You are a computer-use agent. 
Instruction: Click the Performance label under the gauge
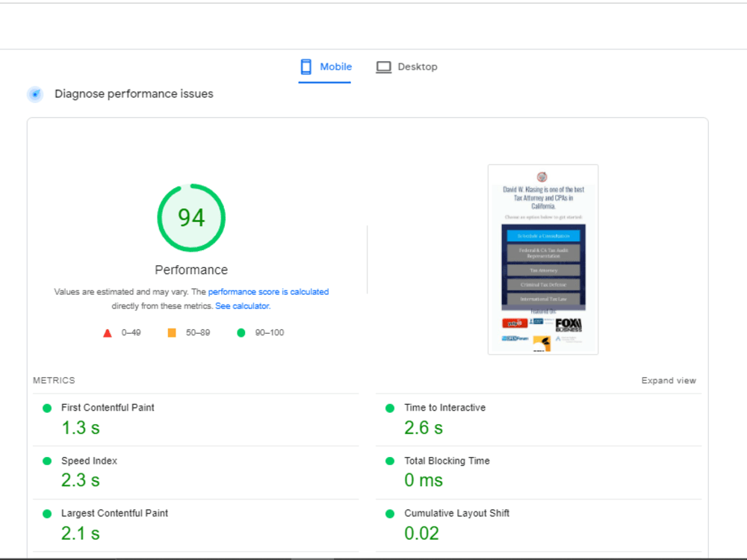(191, 270)
